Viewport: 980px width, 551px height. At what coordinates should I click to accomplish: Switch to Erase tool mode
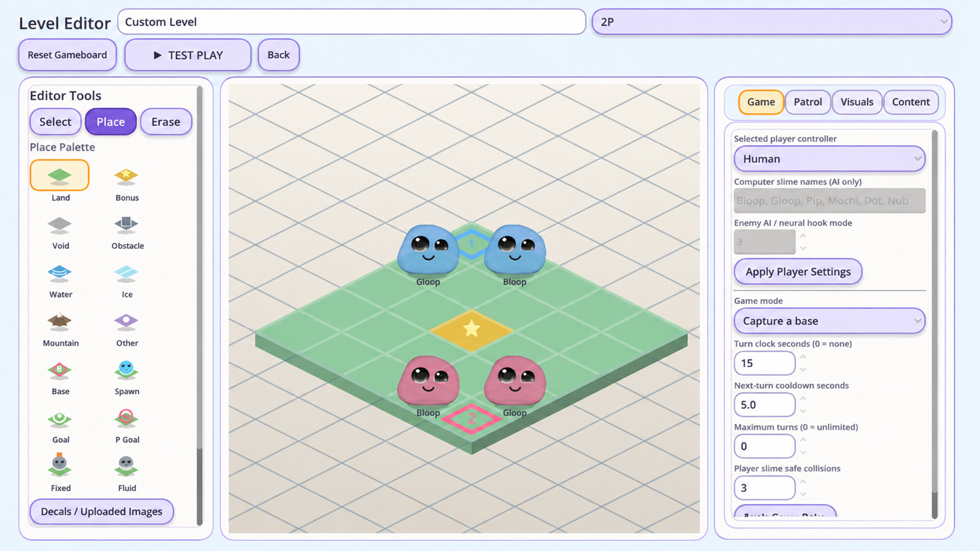166,122
